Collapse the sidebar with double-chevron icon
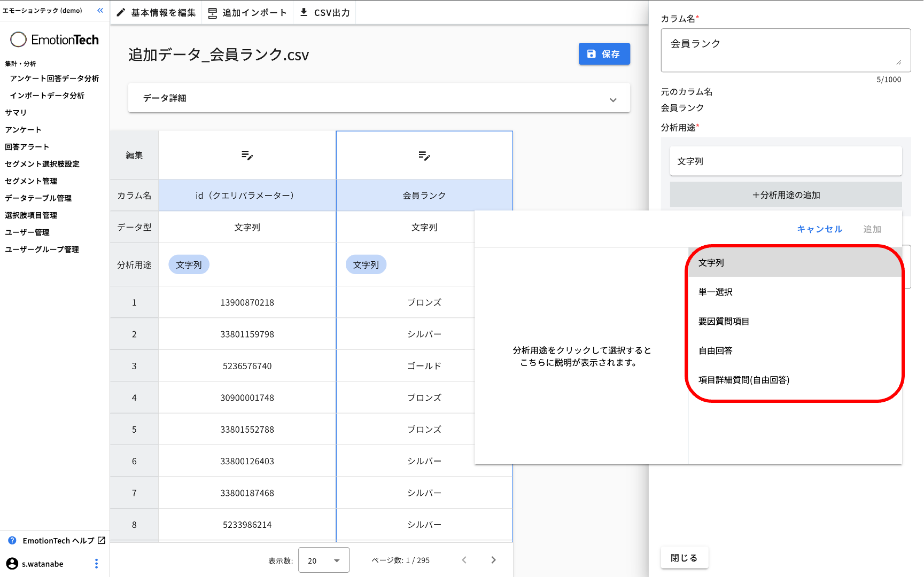The width and height of the screenshot is (924, 577). coord(100,11)
